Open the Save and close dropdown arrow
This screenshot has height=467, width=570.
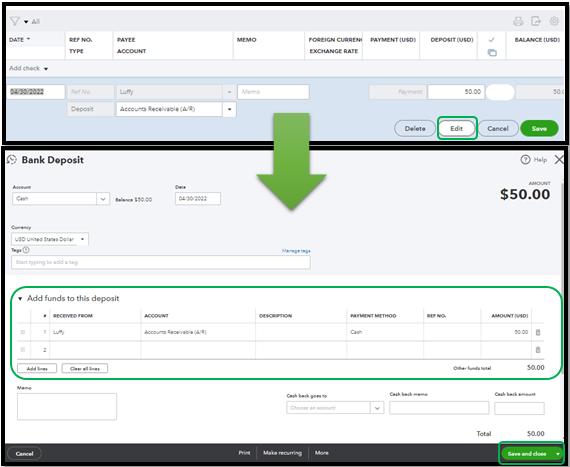point(558,454)
